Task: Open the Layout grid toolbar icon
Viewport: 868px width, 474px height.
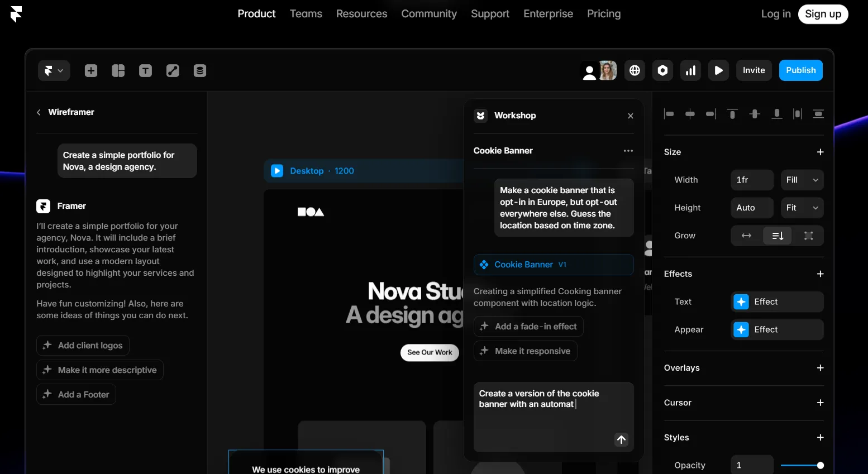Action: click(x=118, y=70)
